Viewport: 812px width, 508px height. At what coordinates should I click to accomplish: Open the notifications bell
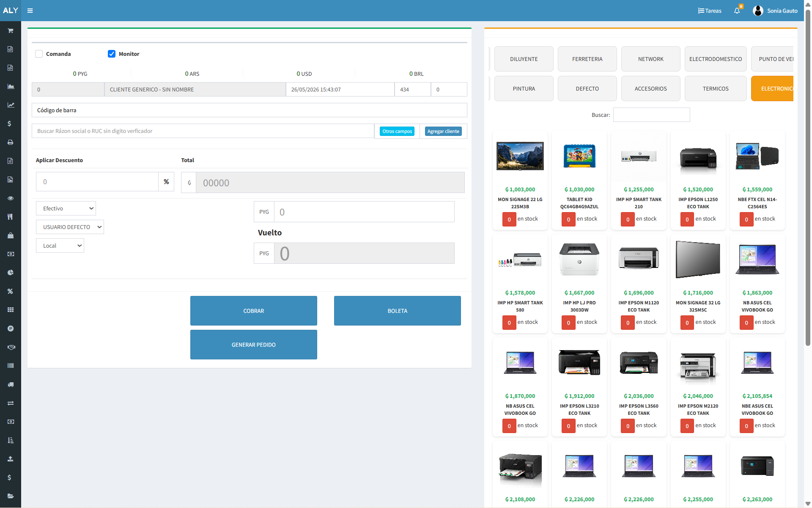(737, 11)
